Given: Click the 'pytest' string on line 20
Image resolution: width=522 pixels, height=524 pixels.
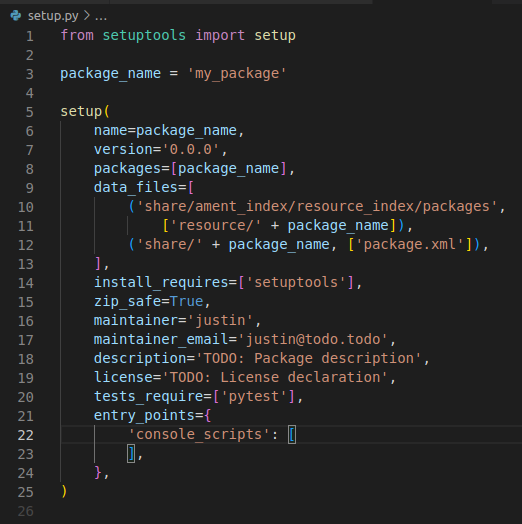Looking at the screenshot, I should point(254,397).
